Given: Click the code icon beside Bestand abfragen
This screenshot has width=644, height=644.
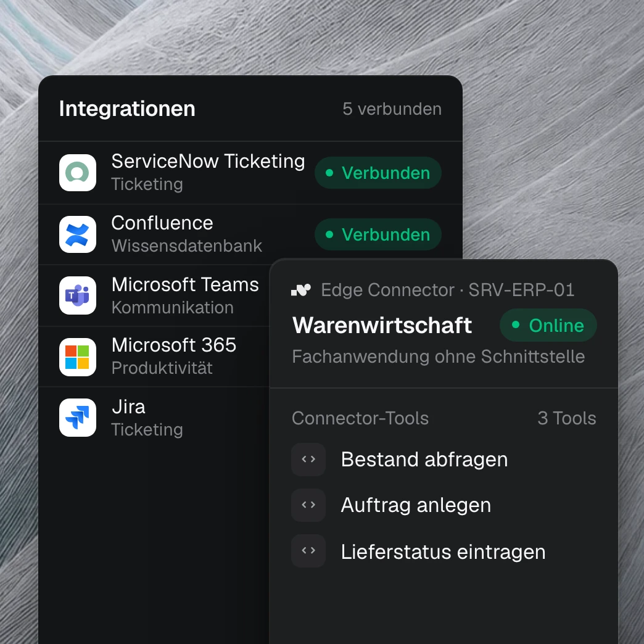Looking at the screenshot, I should (308, 459).
